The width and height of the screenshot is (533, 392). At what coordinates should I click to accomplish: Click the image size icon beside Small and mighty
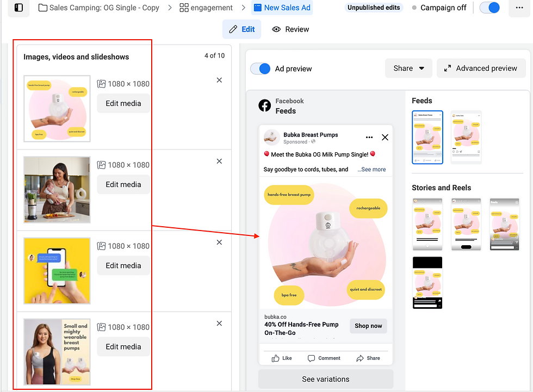point(101,327)
